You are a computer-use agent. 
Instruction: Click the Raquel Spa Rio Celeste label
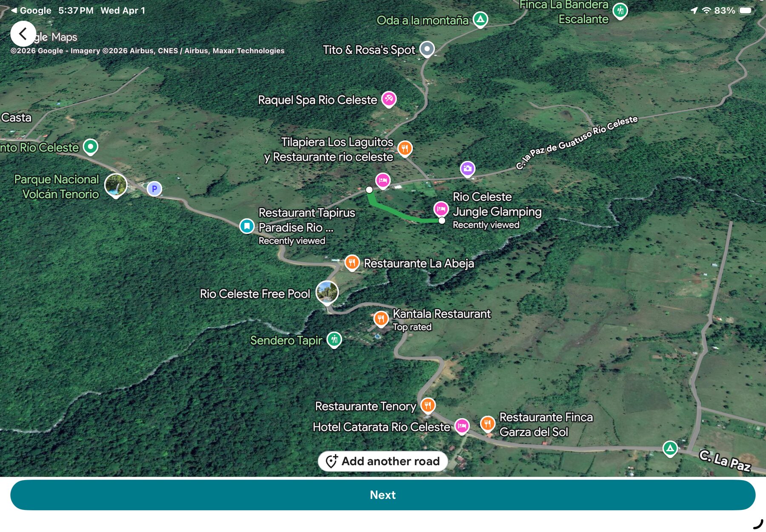pyautogui.click(x=317, y=100)
